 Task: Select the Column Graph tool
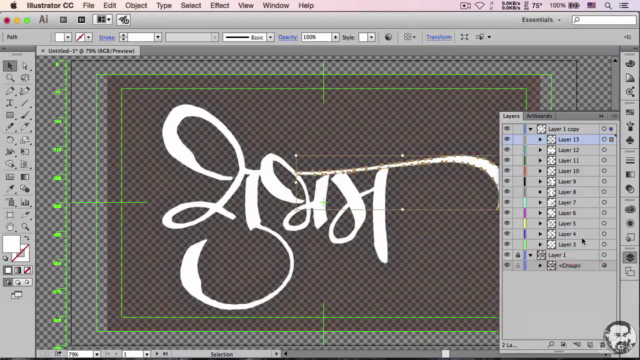25,202
